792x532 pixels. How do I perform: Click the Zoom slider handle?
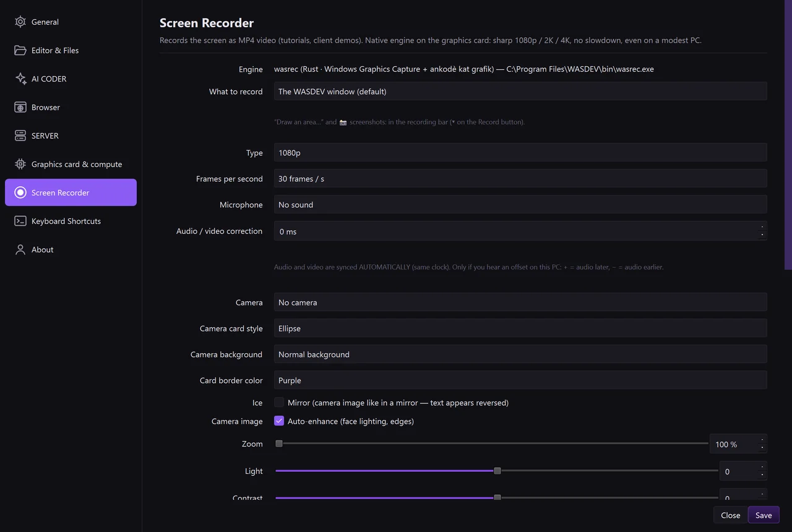(x=279, y=444)
